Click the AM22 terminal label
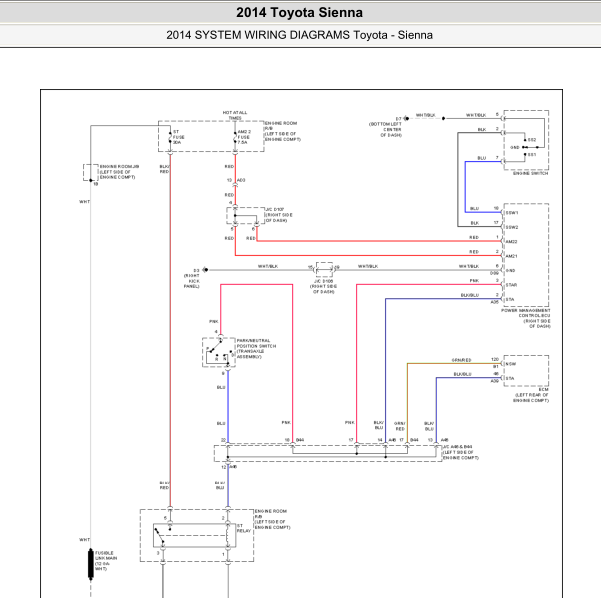The image size is (601, 598). pyautogui.click(x=511, y=242)
